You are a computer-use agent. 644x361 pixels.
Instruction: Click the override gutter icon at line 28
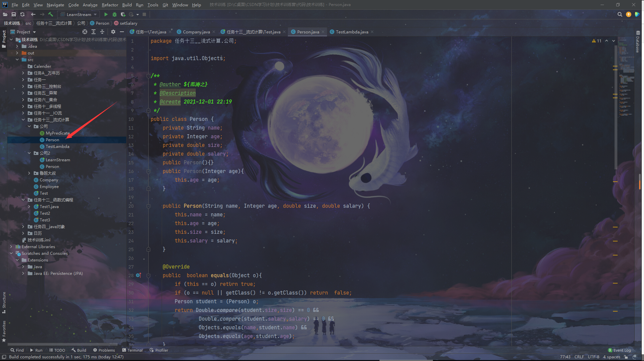(x=138, y=275)
